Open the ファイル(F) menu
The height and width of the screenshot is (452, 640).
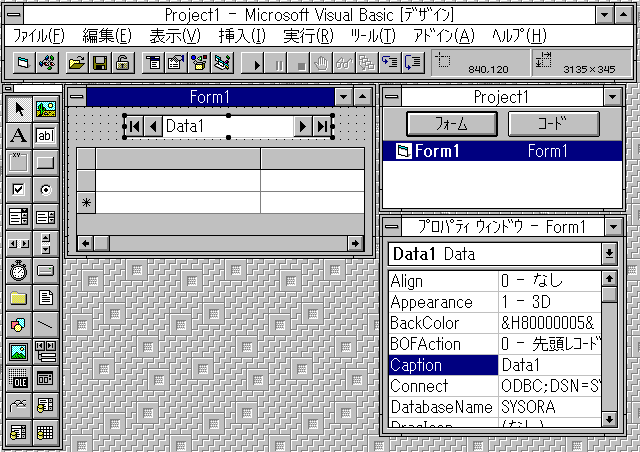pyautogui.click(x=39, y=36)
